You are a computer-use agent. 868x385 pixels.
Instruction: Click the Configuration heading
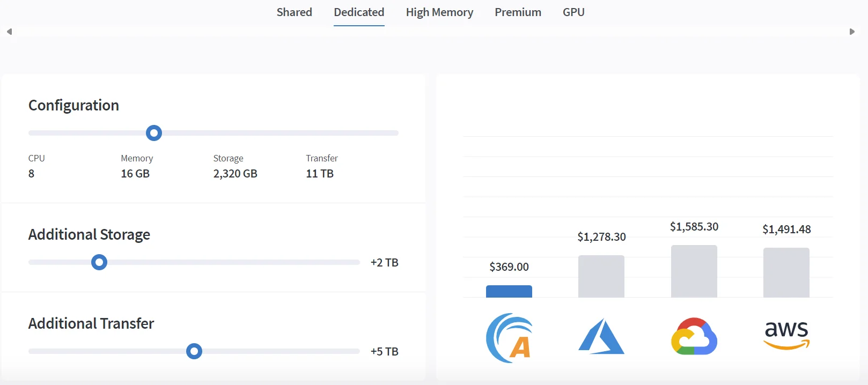pos(73,106)
